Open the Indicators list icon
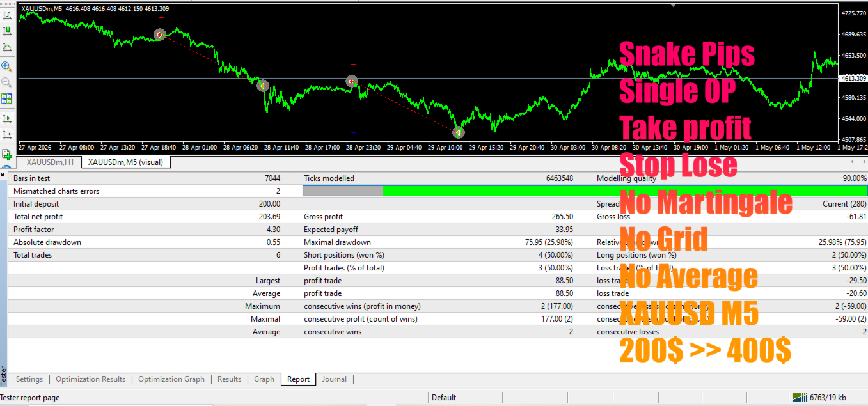The image size is (868, 406). coord(7,154)
